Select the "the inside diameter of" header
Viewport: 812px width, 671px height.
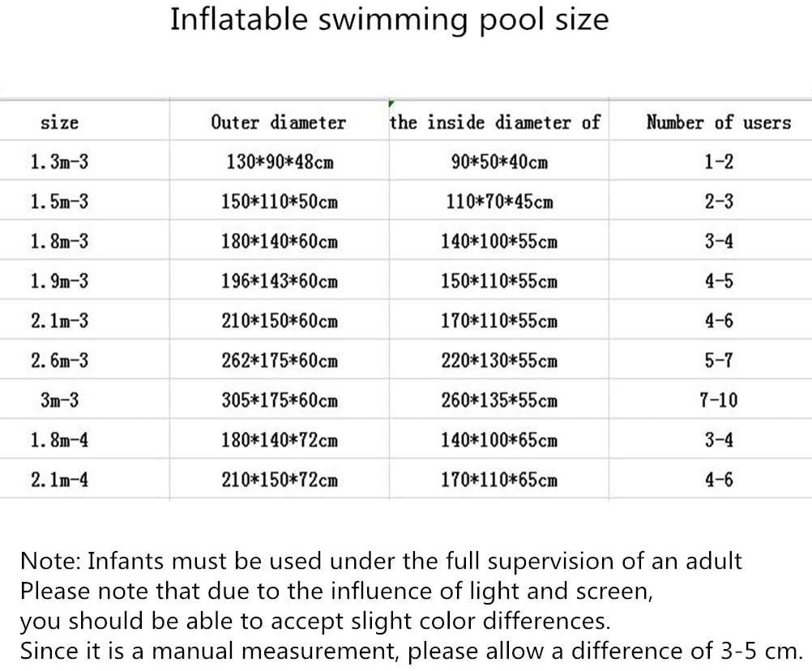(494, 122)
